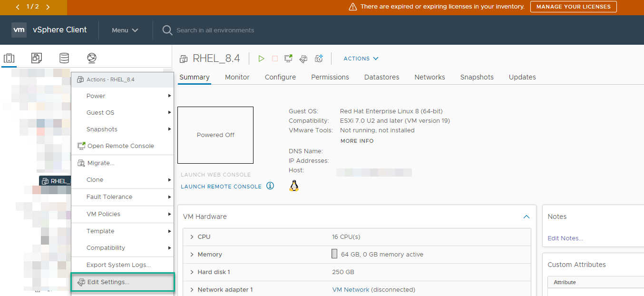644x296 pixels.
Task: Switch to the Summary tab
Action: (x=195, y=77)
